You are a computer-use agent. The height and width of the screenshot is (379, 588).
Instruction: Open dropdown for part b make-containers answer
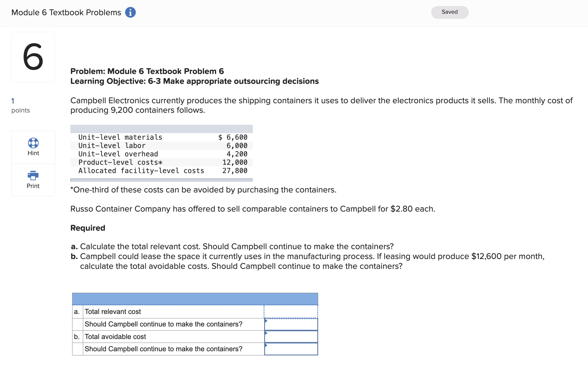[x=291, y=349]
